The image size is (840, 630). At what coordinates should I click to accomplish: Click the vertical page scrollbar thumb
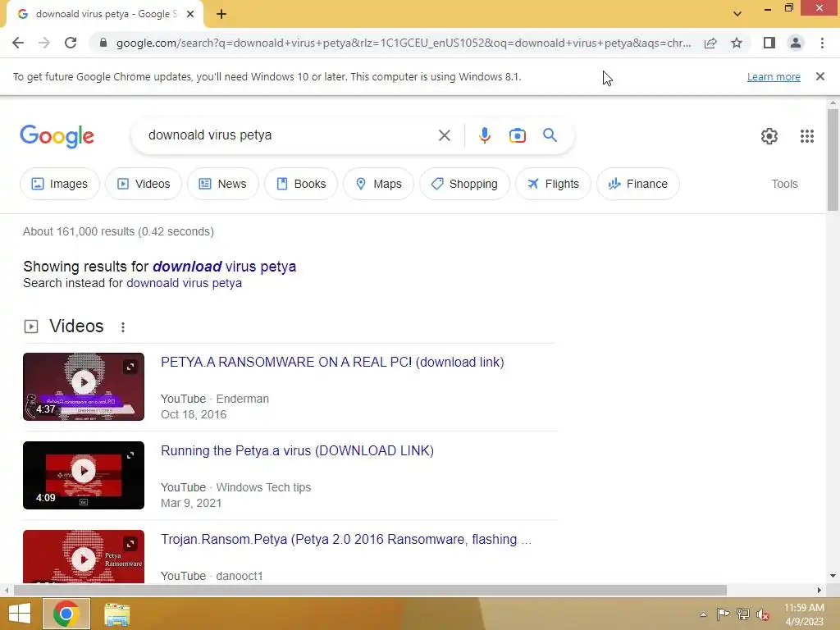[833, 160]
